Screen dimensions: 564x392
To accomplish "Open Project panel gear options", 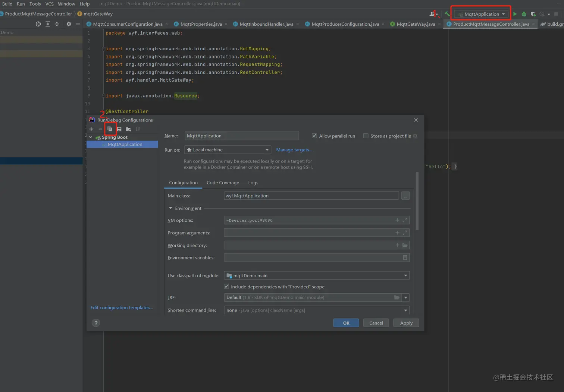I will 69,24.
